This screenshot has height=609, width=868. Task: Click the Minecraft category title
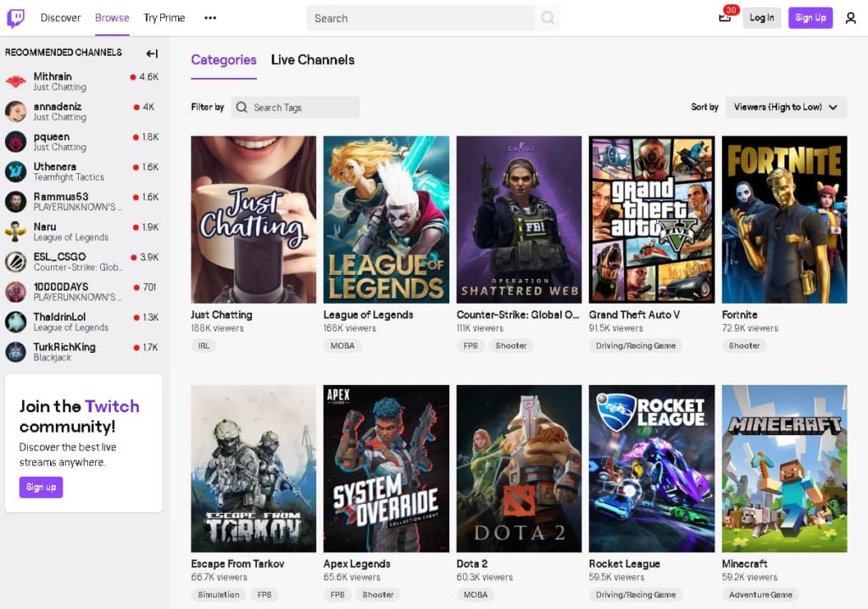click(x=744, y=563)
